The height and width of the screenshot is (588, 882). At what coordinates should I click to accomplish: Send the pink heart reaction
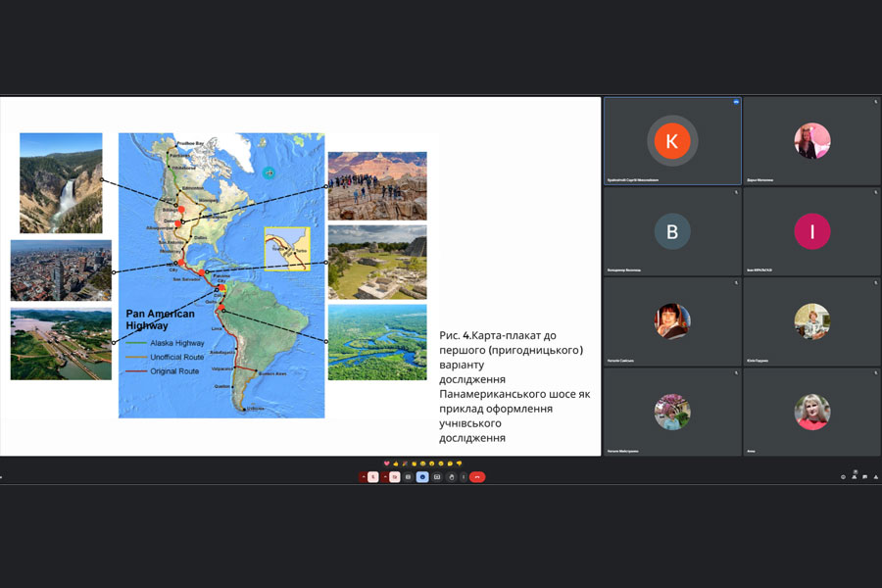coord(386,463)
